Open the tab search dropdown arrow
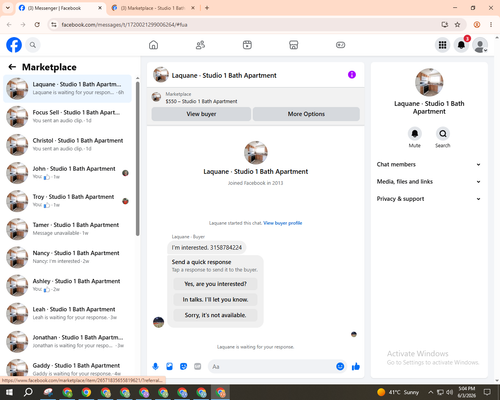The image size is (500, 400). [x=8, y=8]
